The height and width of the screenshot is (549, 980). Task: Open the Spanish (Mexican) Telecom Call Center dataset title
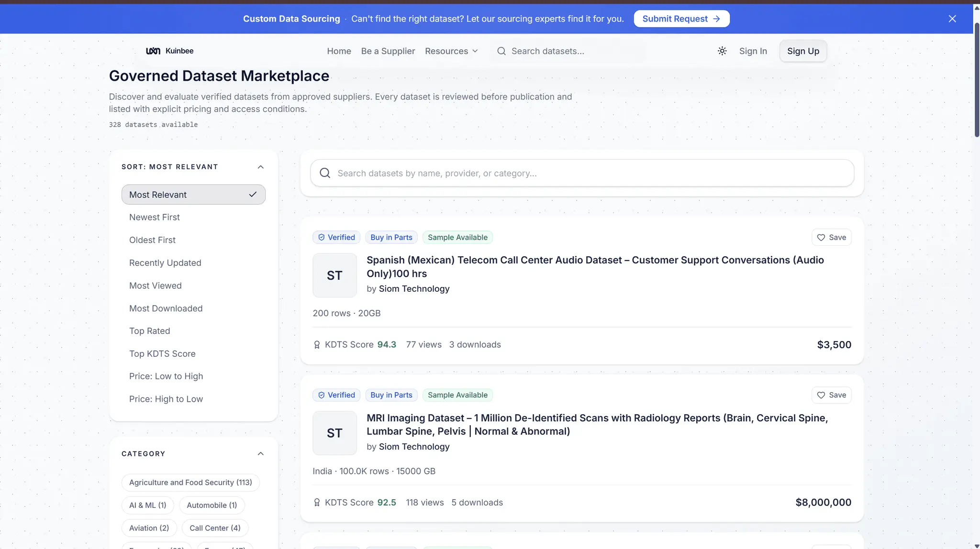595,267
